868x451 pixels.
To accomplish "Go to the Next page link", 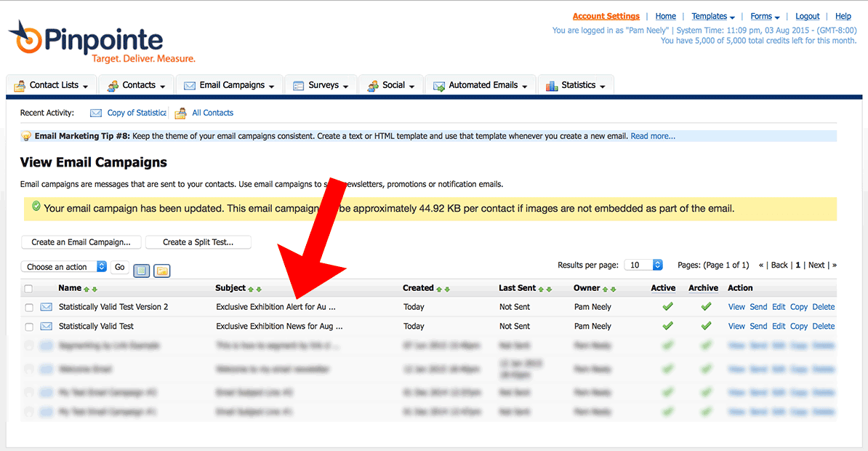I will [816, 265].
